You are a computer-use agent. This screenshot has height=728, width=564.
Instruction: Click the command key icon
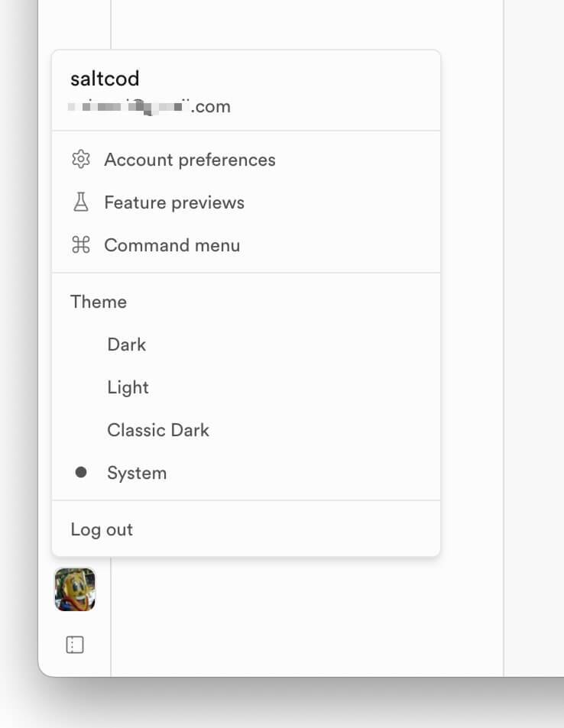coord(81,244)
